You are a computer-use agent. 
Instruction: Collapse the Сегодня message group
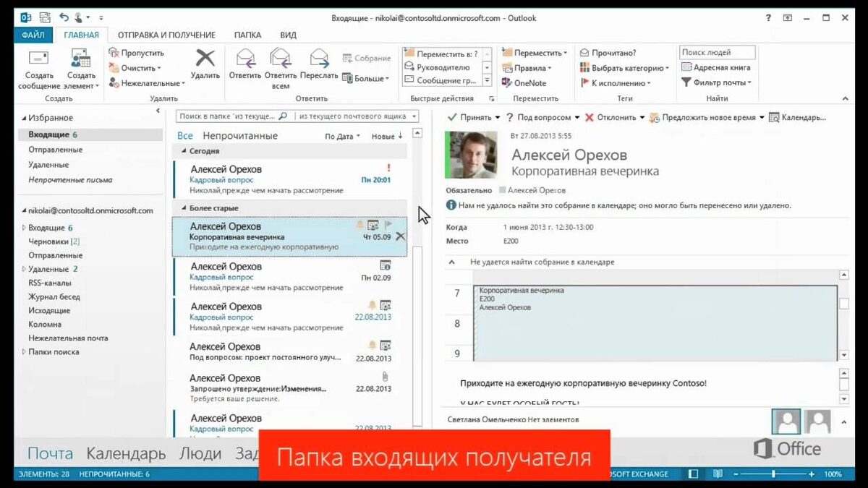[184, 152]
